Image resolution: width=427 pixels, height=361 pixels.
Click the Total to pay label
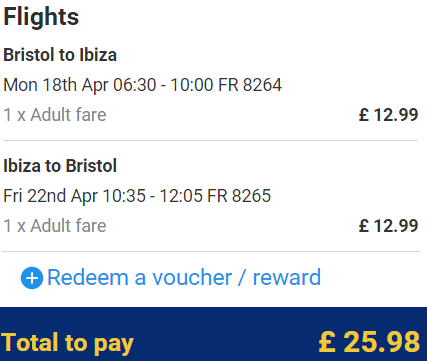pos(67,343)
